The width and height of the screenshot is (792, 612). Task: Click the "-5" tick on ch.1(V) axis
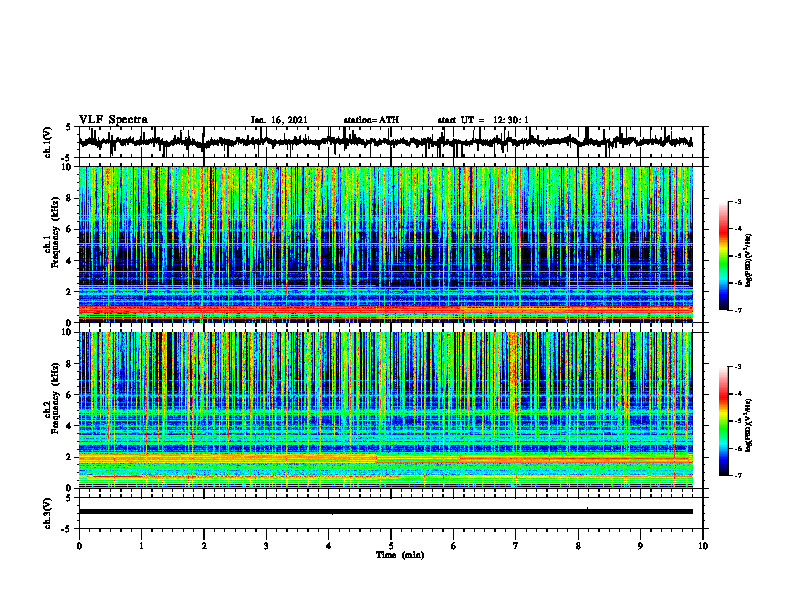coord(66,158)
